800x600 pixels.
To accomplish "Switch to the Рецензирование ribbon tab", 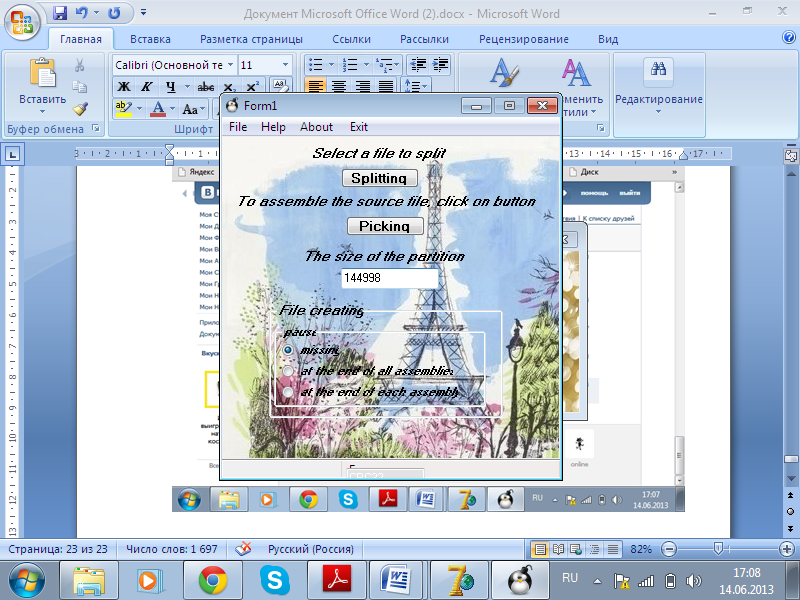I will (523, 39).
